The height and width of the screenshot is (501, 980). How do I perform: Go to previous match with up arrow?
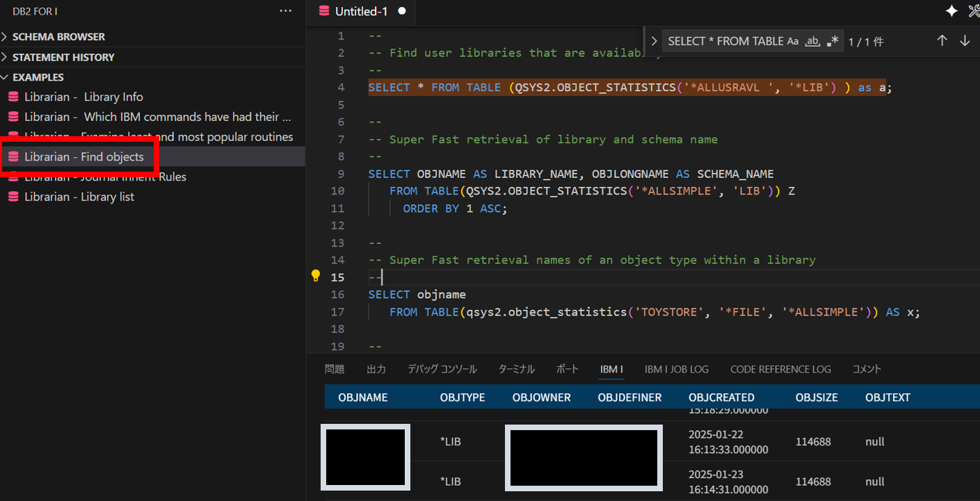tap(942, 41)
